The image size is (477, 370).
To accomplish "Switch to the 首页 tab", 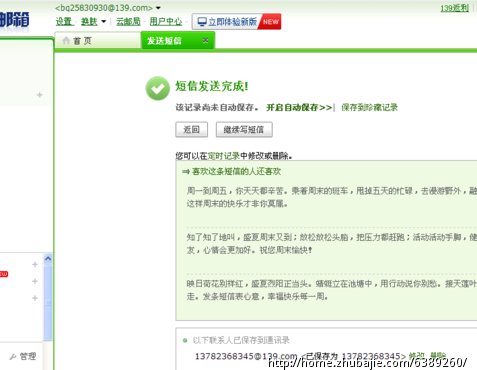I will pyautogui.click(x=97, y=41).
